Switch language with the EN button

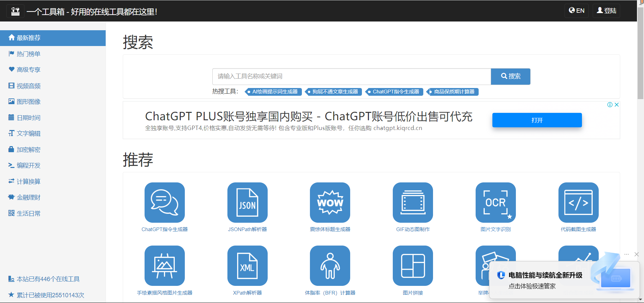(577, 11)
